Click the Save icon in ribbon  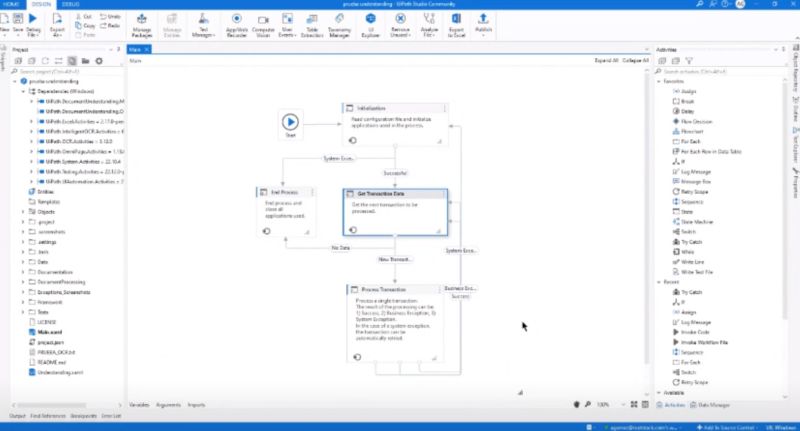pyautogui.click(x=18, y=19)
